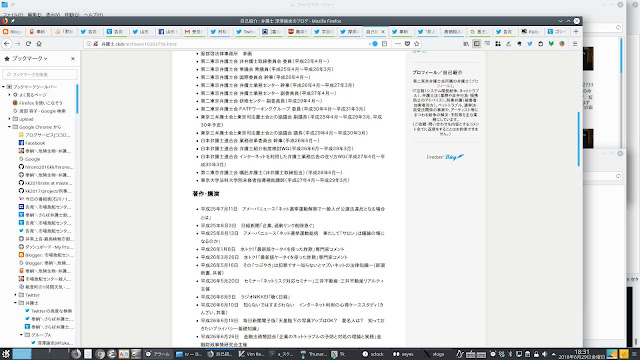Reload the current page
The width and height of the screenshot is (640, 360).
coord(28,44)
